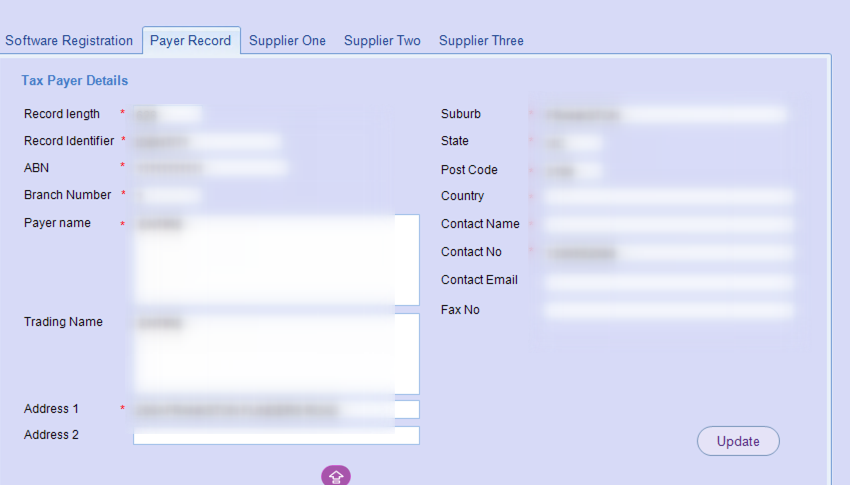The width and height of the screenshot is (850, 485).
Task: Focus the Contact Email field
Action: click(668, 282)
